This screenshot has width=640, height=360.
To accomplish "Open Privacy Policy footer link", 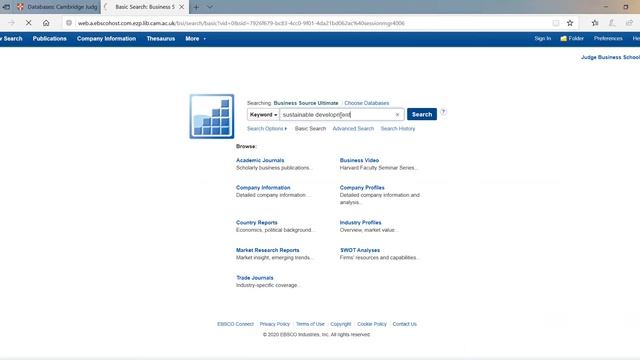I will (274, 324).
